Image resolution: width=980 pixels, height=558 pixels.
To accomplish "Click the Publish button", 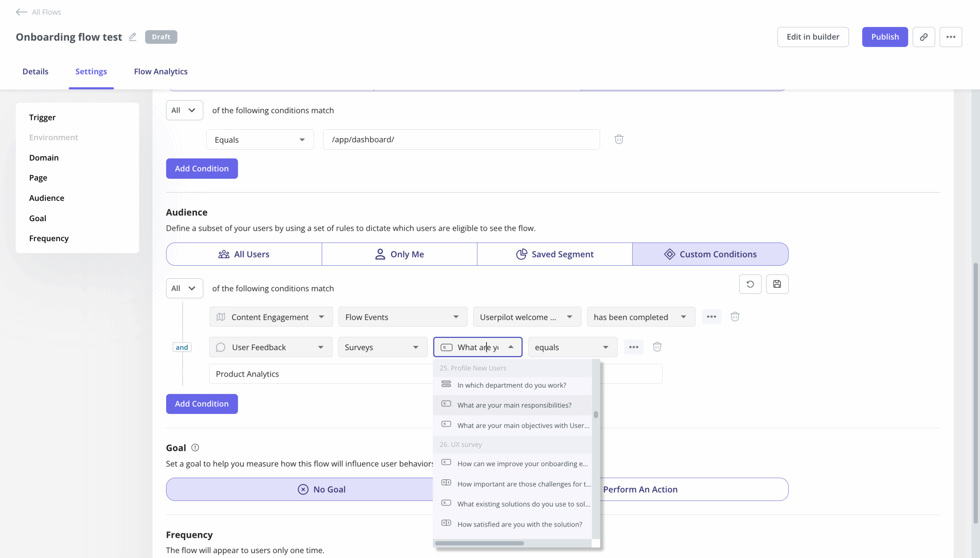I will click(x=885, y=36).
